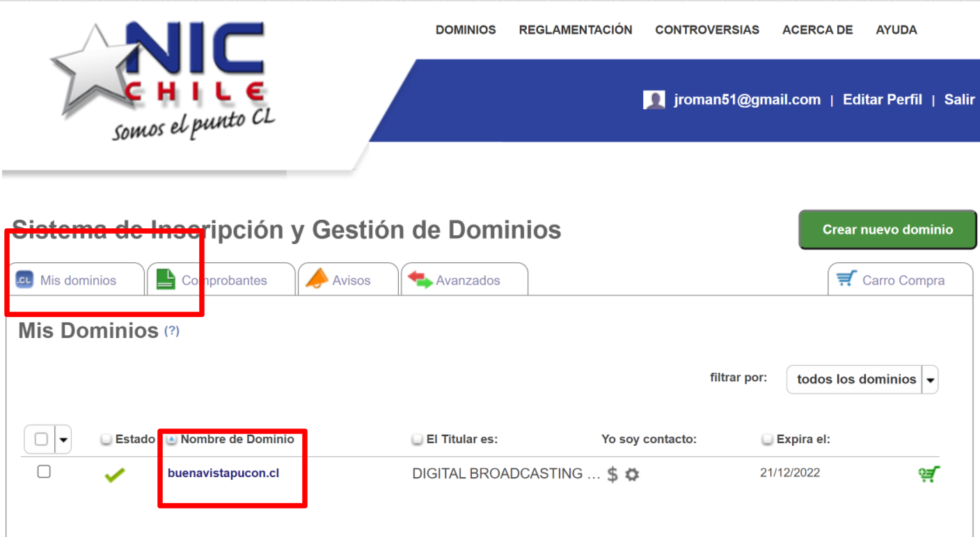Viewport: 980px width, 537px height.
Task: Click the payment dollar icon for buenavistapucon.cl
Action: [x=612, y=474]
